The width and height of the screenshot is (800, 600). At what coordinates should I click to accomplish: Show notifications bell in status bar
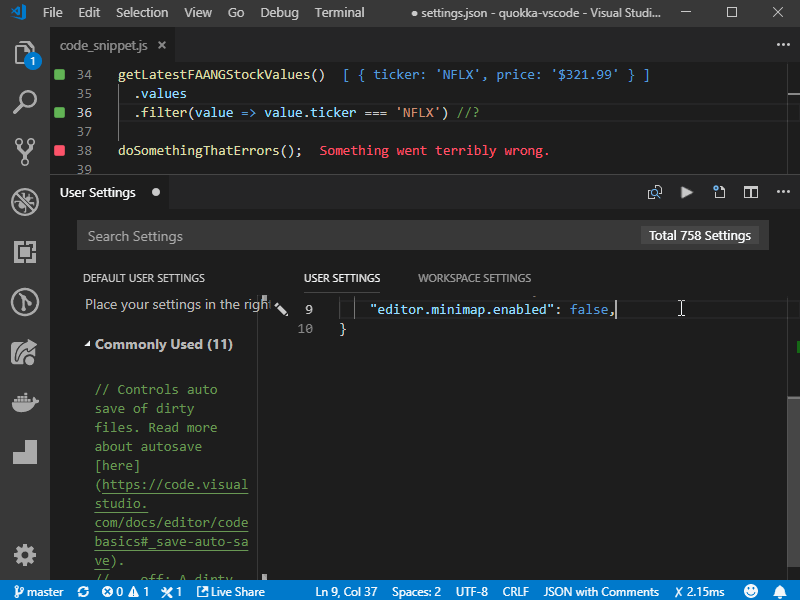[x=780, y=591]
